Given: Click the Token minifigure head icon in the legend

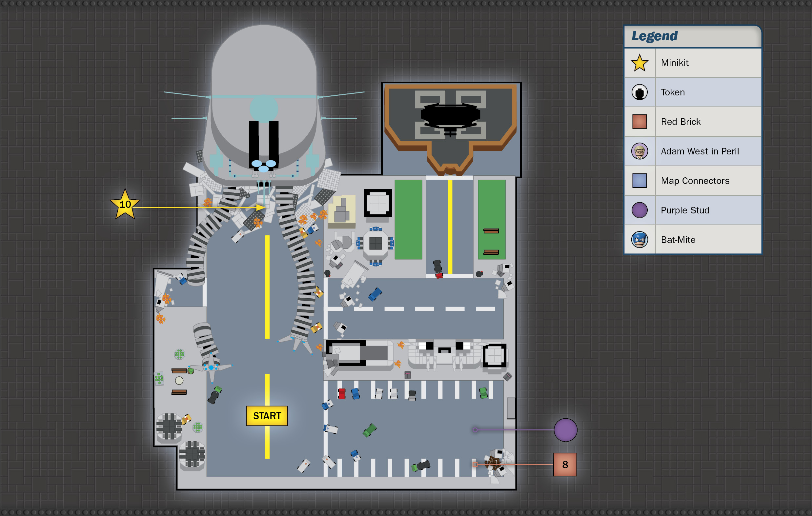Looking at the screenshot, I should click(639, 92).
